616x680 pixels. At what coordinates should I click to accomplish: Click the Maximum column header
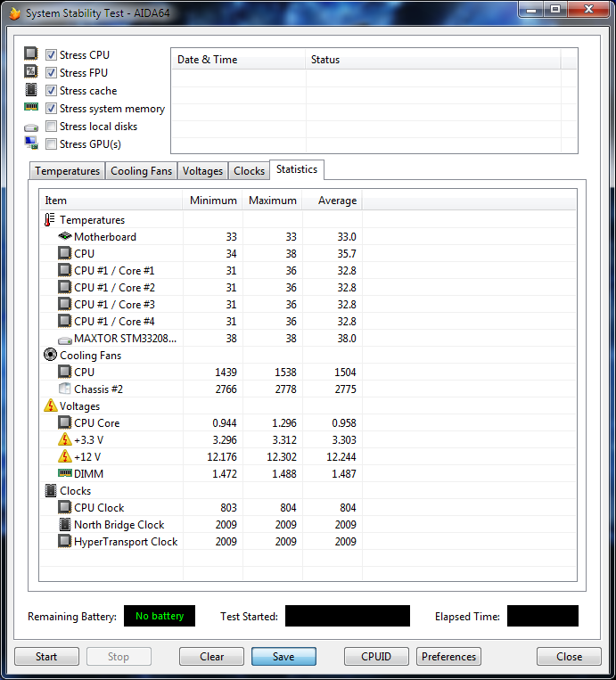[273, 201]
